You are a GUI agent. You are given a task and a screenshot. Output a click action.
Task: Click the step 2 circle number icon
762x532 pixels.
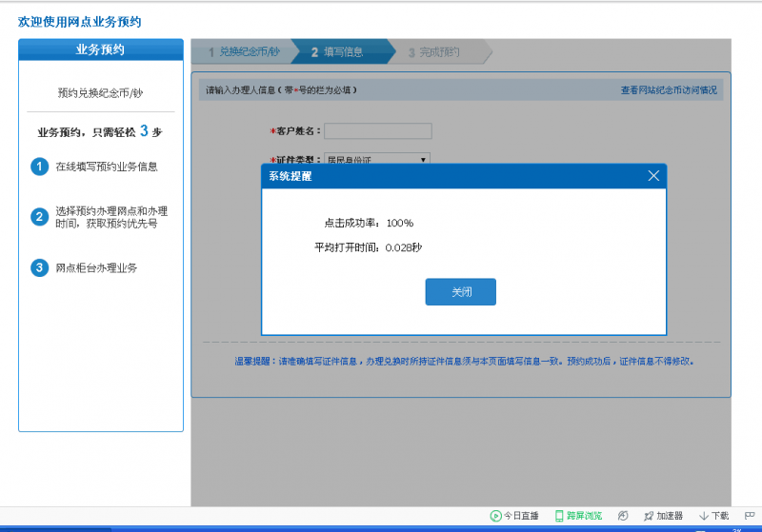(39, 217)
